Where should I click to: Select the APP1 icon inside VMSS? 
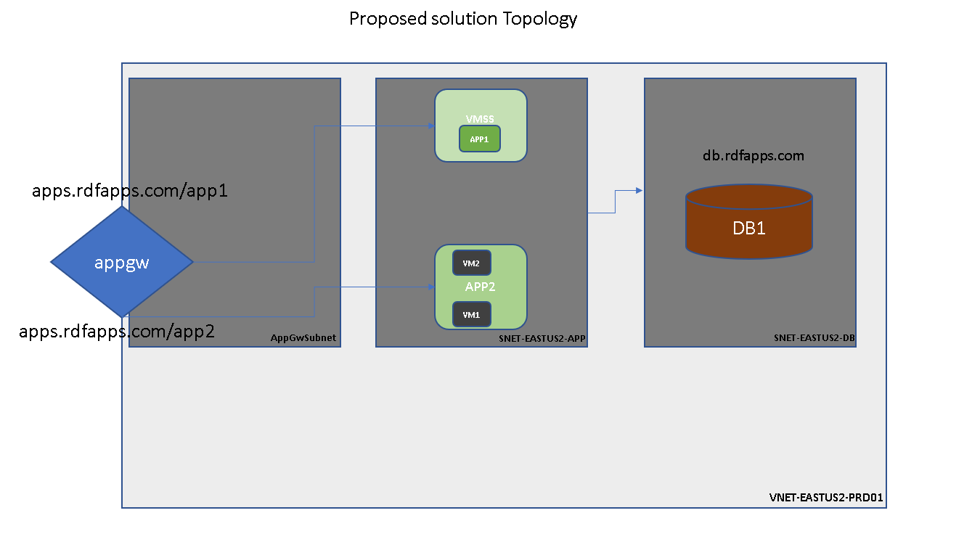479,139
